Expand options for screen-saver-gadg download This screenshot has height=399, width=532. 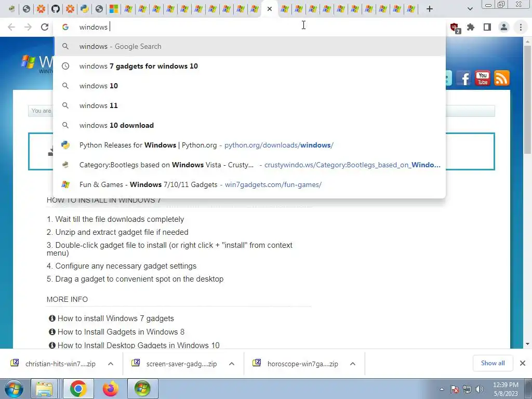coord(232,364)
